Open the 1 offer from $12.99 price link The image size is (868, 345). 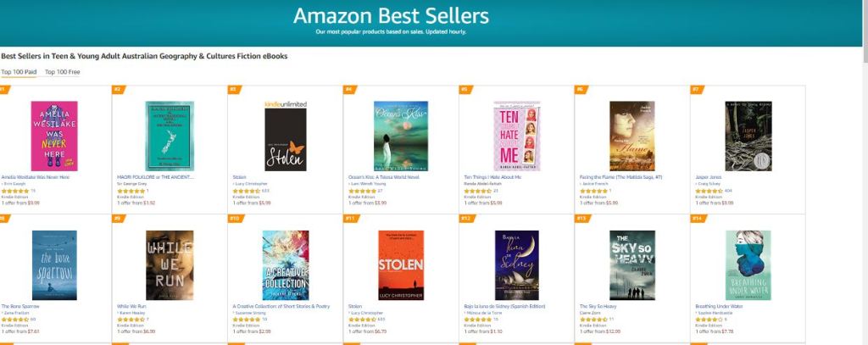pyautogui.click(x=598, y=331)
